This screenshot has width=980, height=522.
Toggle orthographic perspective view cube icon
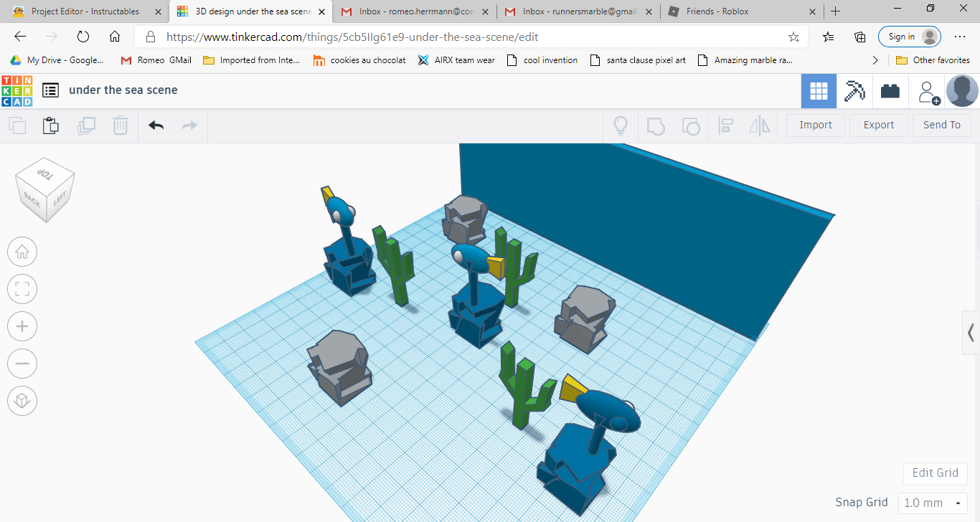point(22,401)
